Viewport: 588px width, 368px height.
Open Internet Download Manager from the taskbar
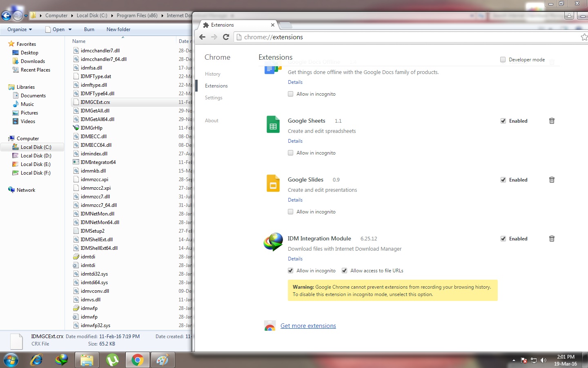click(62, 360)
